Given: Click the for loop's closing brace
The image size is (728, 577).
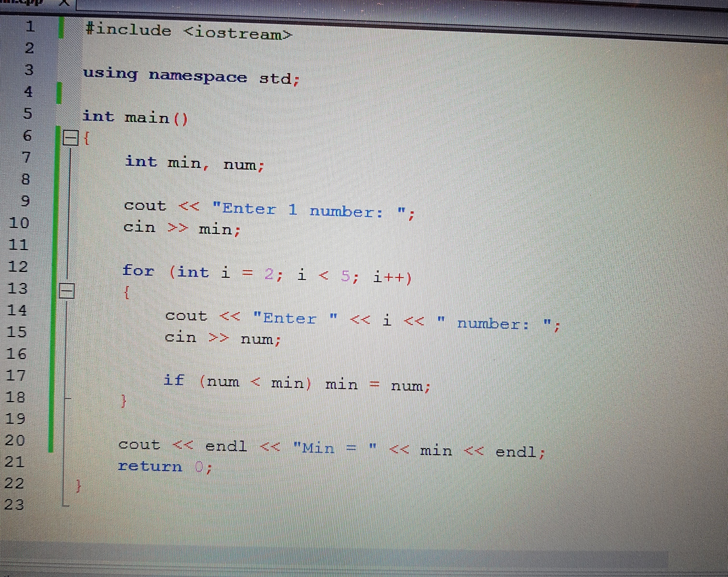Looking at the screenshot, I should pos(123,401).
